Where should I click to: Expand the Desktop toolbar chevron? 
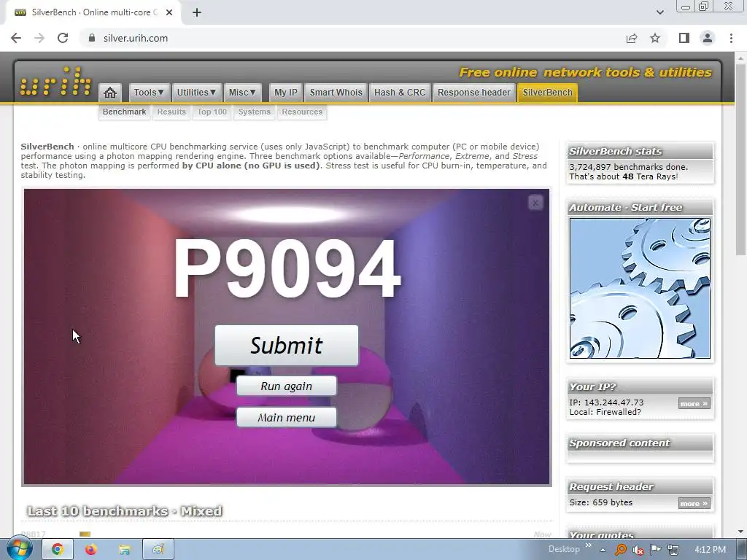click(589, 545)
